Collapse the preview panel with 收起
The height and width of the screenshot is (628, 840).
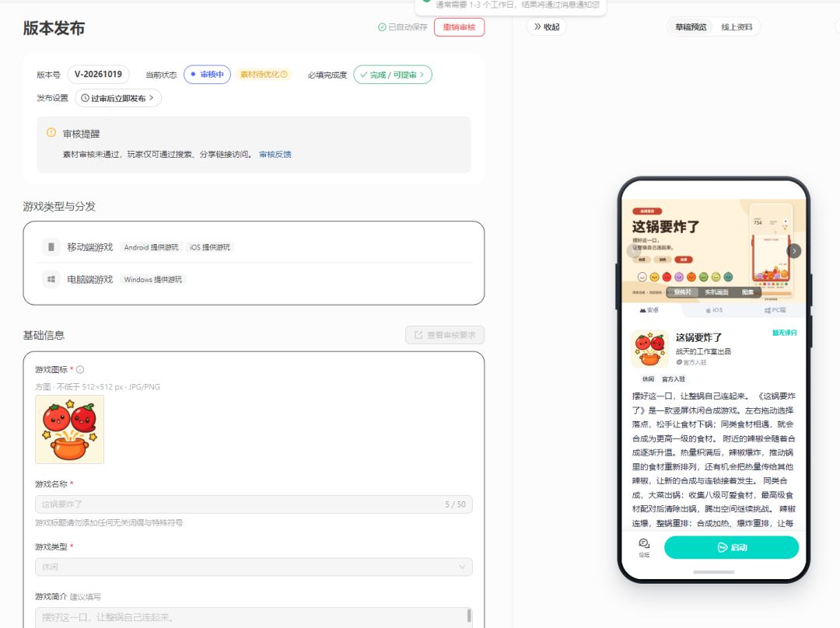pos(547,26)
